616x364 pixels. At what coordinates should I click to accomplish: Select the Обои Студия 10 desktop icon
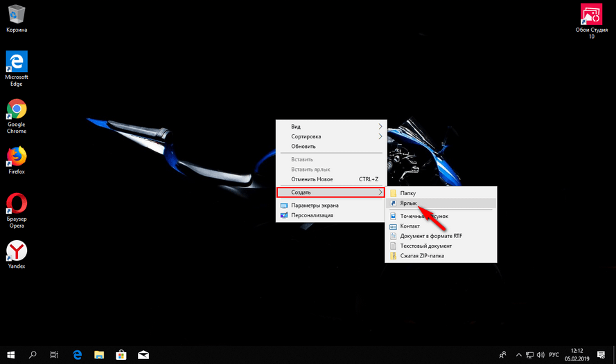point(591,21)
